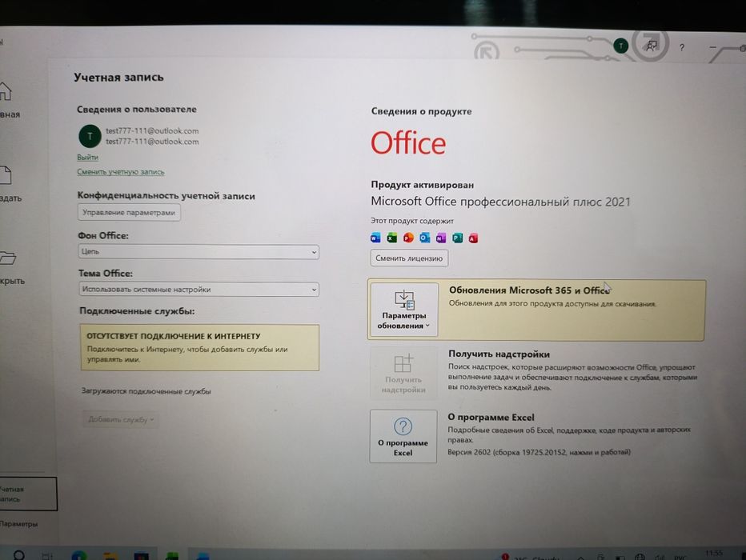Click Загружаются подключенные службы status text
Screen dimensions: 746x560
pos(146,391)
